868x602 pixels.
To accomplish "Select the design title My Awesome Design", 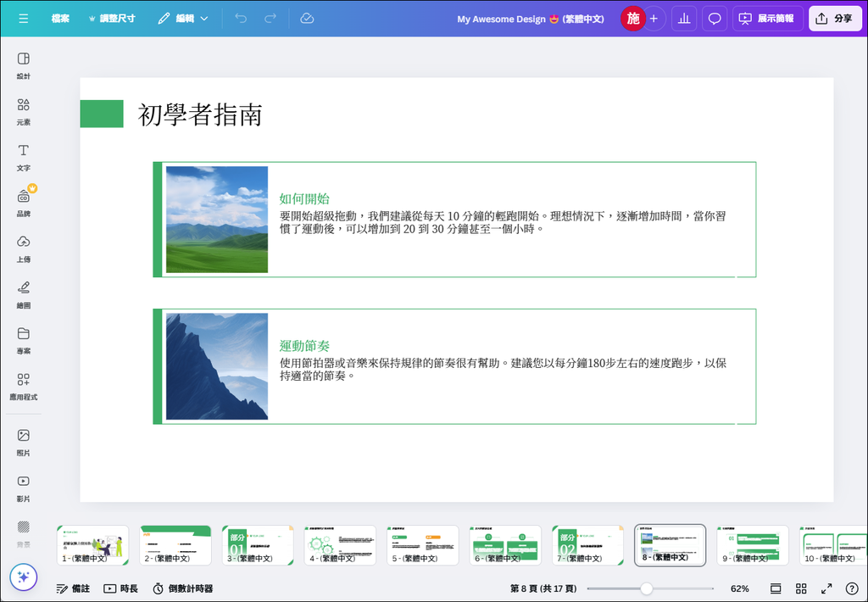I will 531,19.
